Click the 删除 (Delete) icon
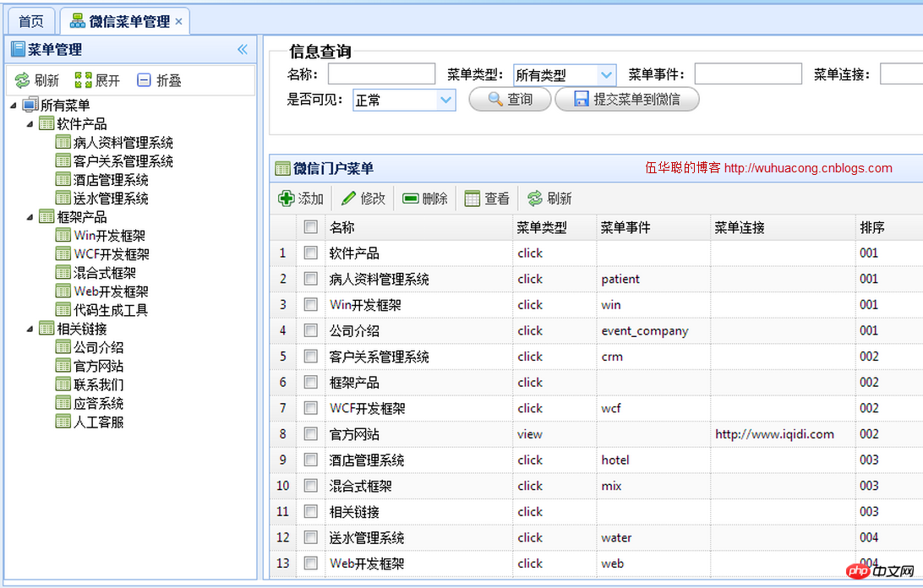Screen dimensions: 923x588 click(x=411, y=199)
